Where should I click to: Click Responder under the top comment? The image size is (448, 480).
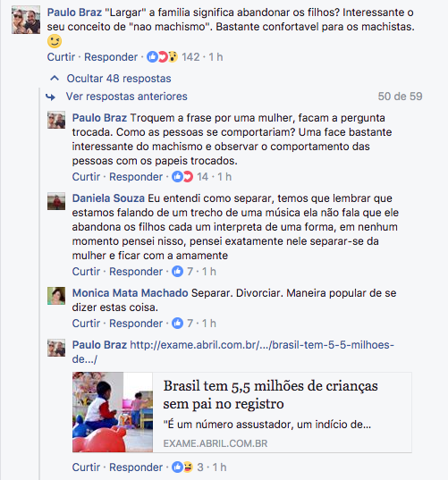[x=111, y=57]
